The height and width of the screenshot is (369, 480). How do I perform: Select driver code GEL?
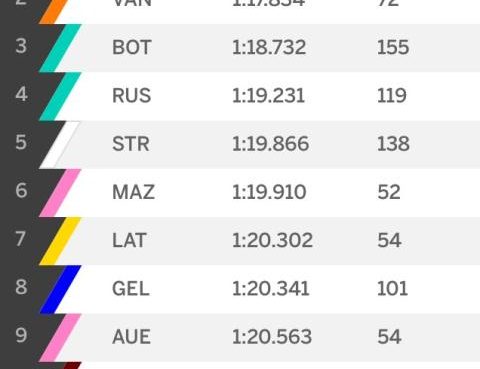131,289
